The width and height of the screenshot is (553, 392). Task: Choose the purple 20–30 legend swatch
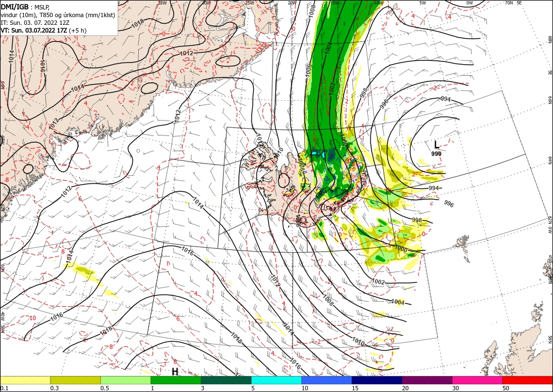coord(427,380)
